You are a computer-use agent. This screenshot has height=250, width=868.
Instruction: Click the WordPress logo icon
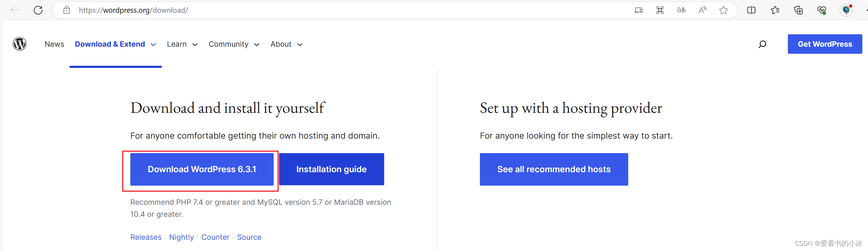[x=20, y=44]
